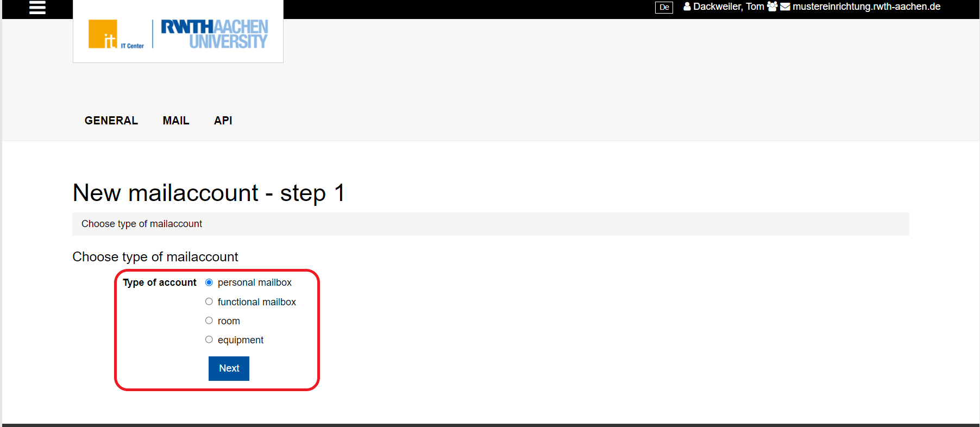Screen dimensions: 980x427
Task: Open the GENERAL menu
Action: 111,121
